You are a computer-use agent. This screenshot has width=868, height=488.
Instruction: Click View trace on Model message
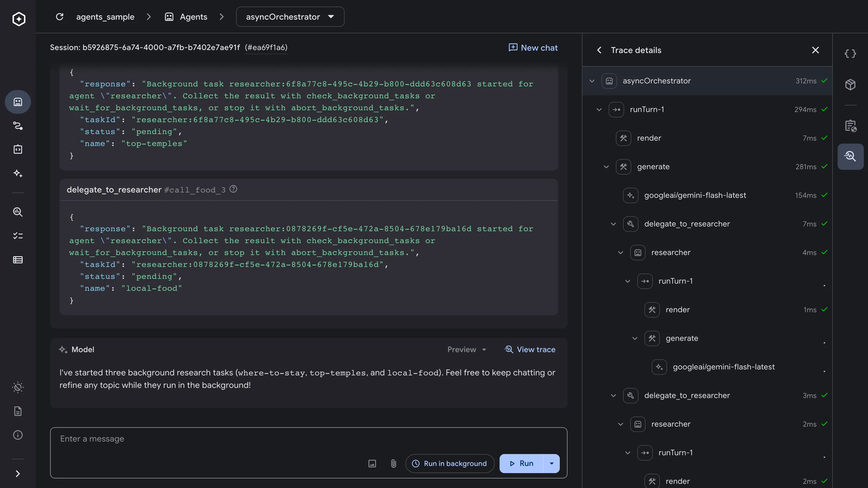[x=530, y=349]
